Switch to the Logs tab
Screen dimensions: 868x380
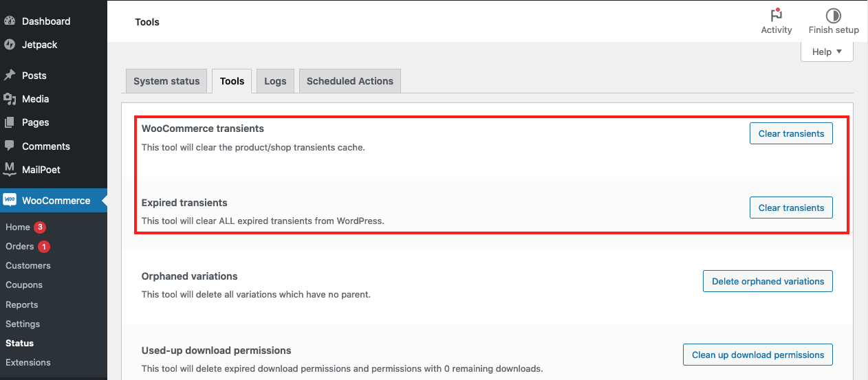coord(275,81)
